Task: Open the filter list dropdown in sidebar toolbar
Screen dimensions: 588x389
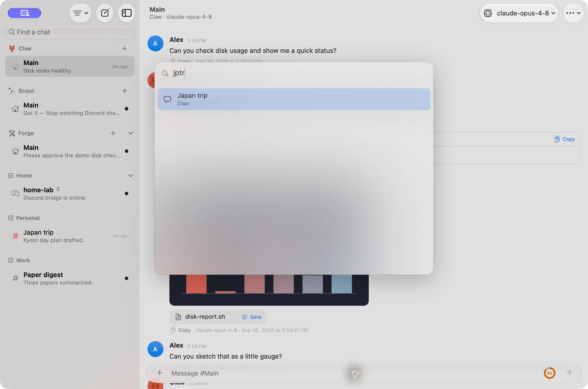Action: coord(80,13)
